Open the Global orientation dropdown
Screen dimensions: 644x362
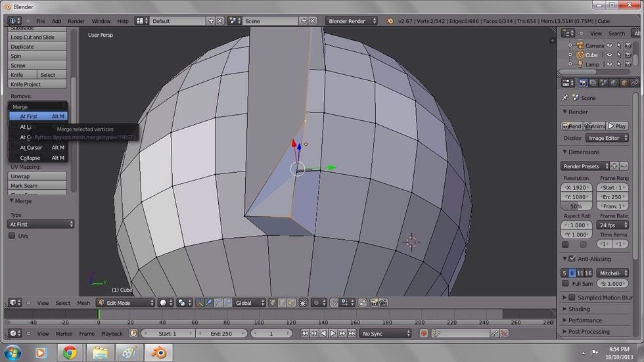(x=249, y=303)
